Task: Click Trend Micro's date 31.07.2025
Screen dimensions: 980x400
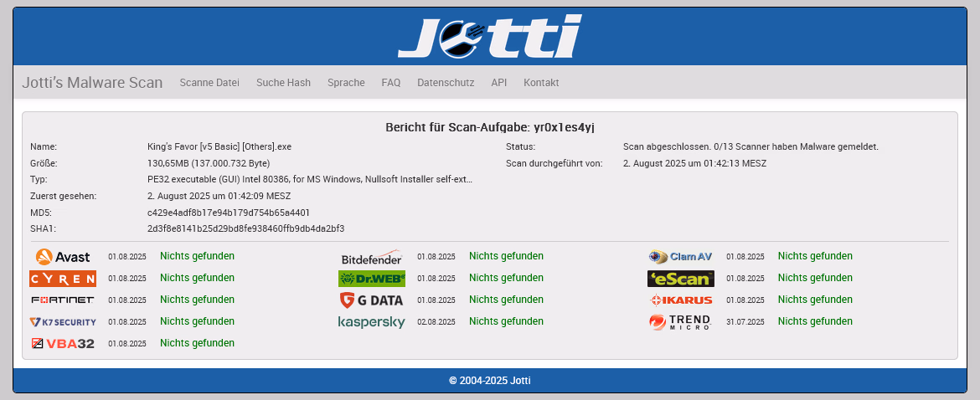Action: point(745,322)
